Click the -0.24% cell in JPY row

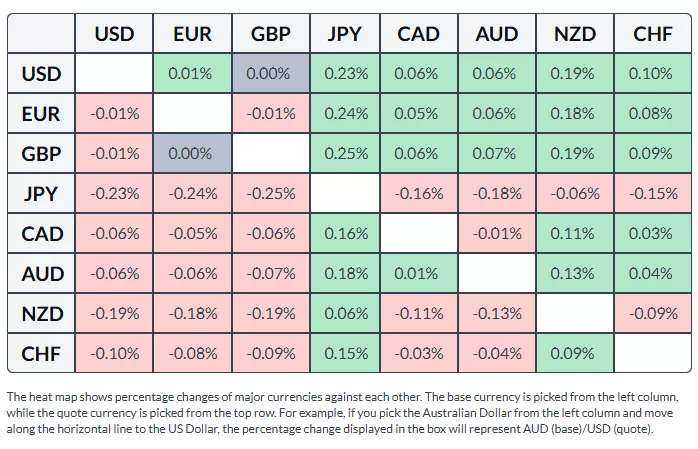pyautogui.click(x=191, y=194)
